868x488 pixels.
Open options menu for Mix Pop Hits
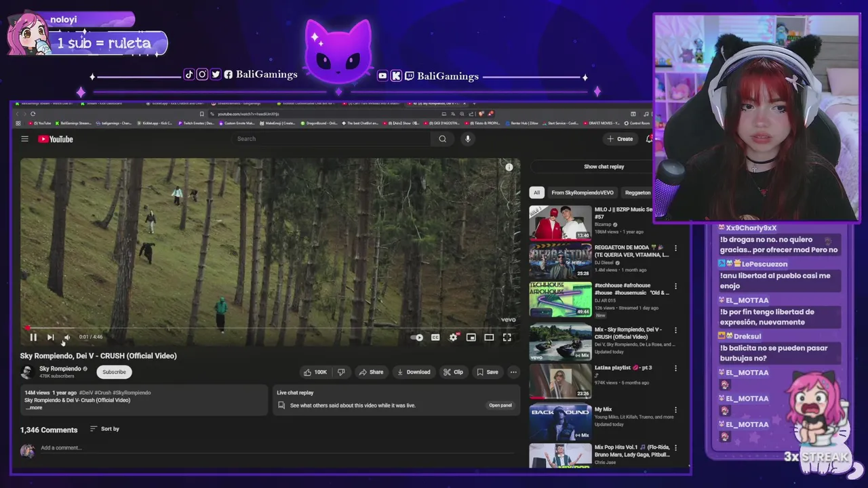[x=675, y=448]
